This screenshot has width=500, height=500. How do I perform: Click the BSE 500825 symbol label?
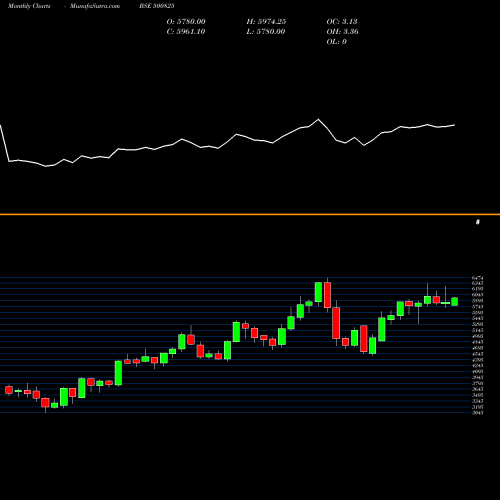157,6
